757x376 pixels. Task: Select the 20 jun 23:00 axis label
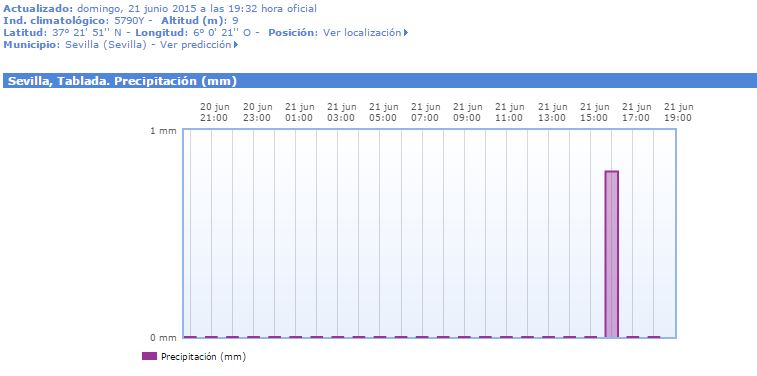click(257, 112)
